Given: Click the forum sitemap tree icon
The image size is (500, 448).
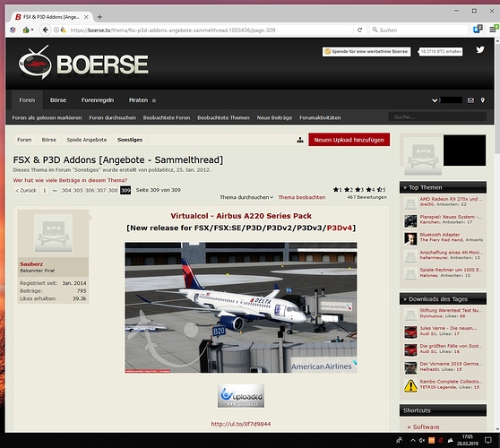Looking at the screenshot, I should [x=300, y=140].
